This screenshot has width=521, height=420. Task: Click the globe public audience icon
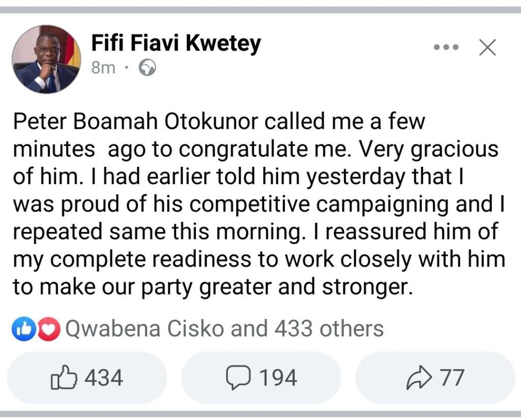(x=148, y=68)
